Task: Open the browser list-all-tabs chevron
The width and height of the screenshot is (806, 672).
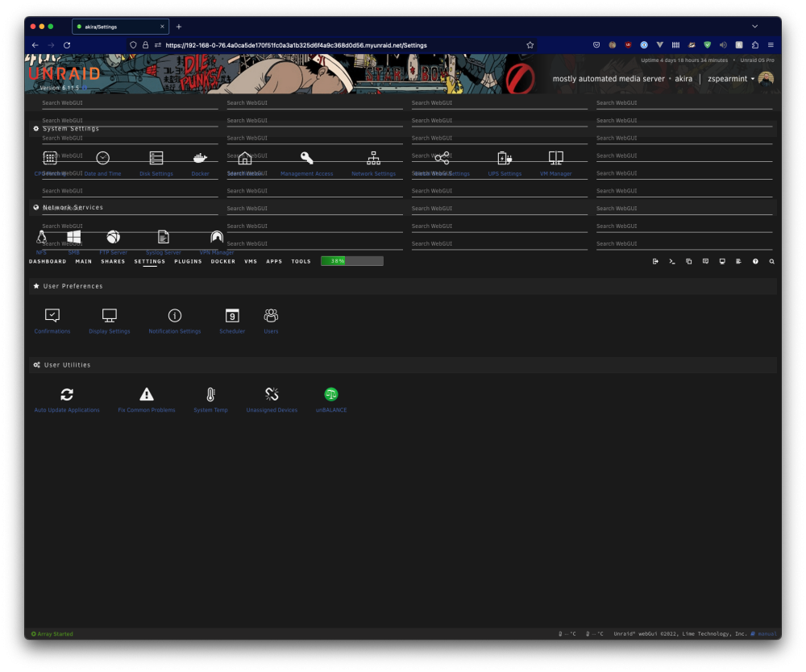Action: pyautogui.click(x=754, y=27)
